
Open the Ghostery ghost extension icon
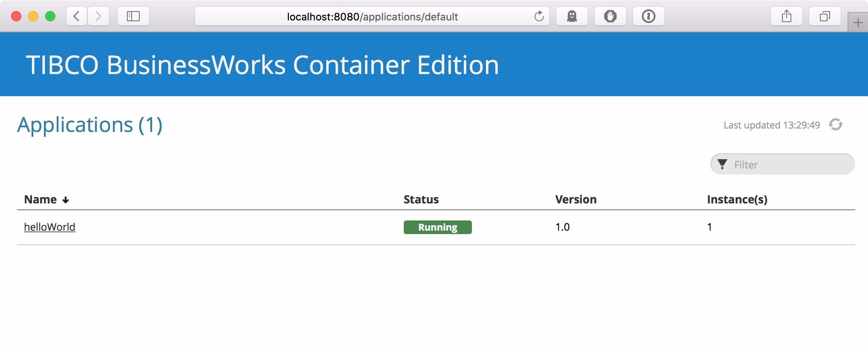pyautogui.click(x=572, y=17)
